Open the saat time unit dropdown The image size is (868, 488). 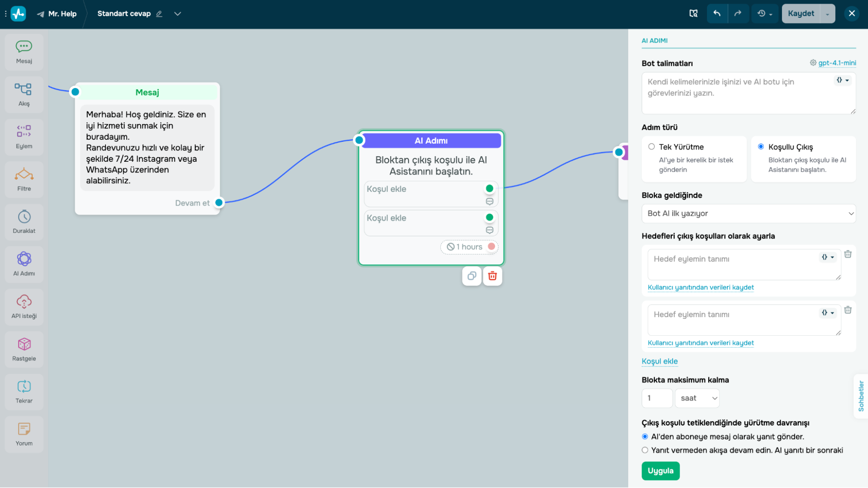point(697,398)
